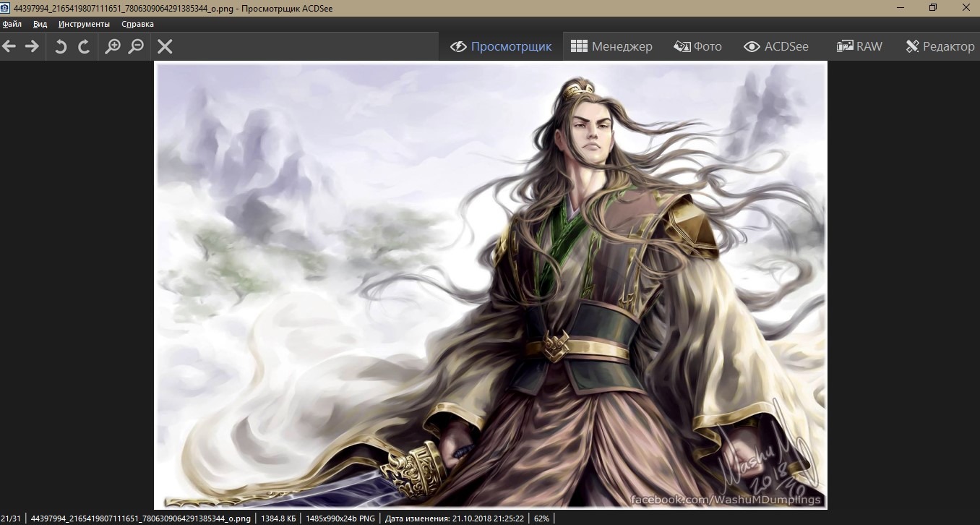
Task: Zoom in with magnifier plus icon
Action: pyautogui.click(x=113, y=46)
